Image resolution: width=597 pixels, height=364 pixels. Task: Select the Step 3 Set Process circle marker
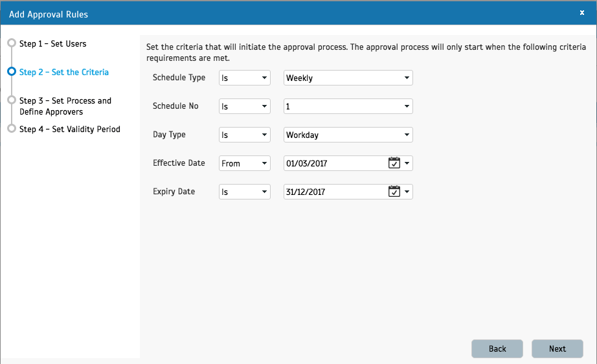pos(11,100)
